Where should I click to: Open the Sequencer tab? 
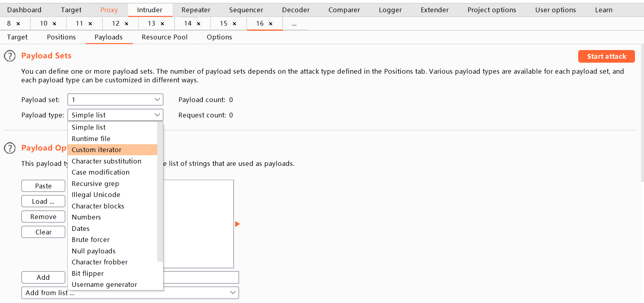(x=246, y=10)
